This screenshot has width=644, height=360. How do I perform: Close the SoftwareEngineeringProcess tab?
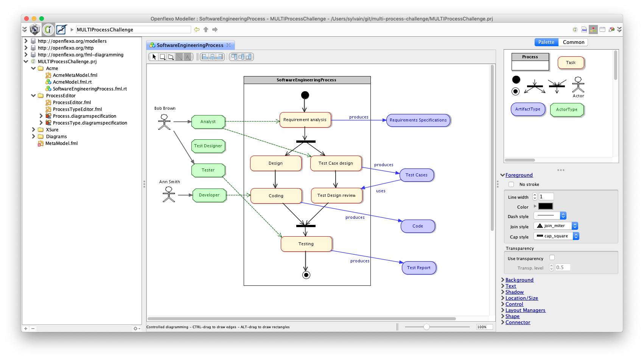(x=228, y=45)
